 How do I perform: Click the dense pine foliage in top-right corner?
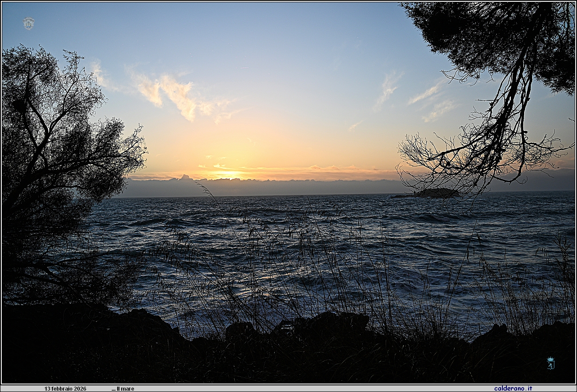coord(510,31)
